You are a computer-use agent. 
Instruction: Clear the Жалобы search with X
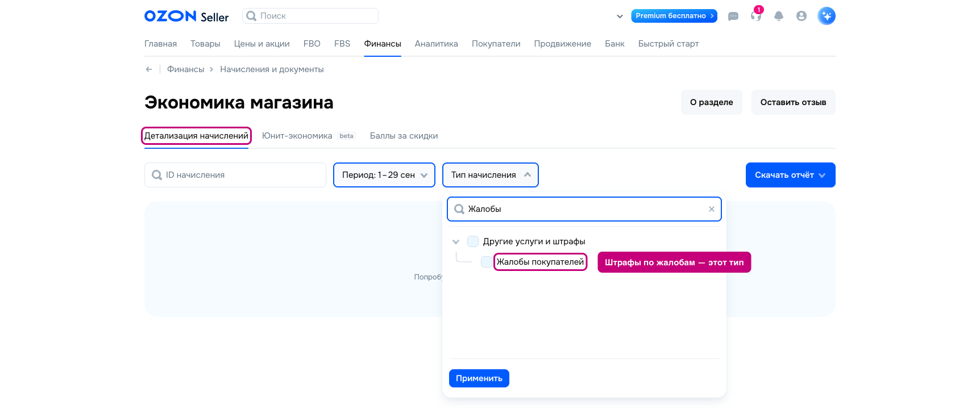click(x=712, y=209)
